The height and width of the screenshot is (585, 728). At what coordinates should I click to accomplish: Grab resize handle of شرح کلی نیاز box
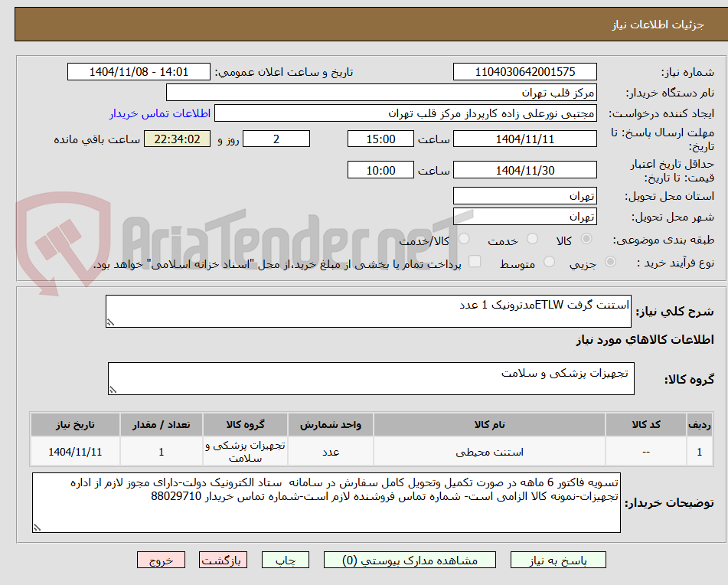[x=110, y=322]
